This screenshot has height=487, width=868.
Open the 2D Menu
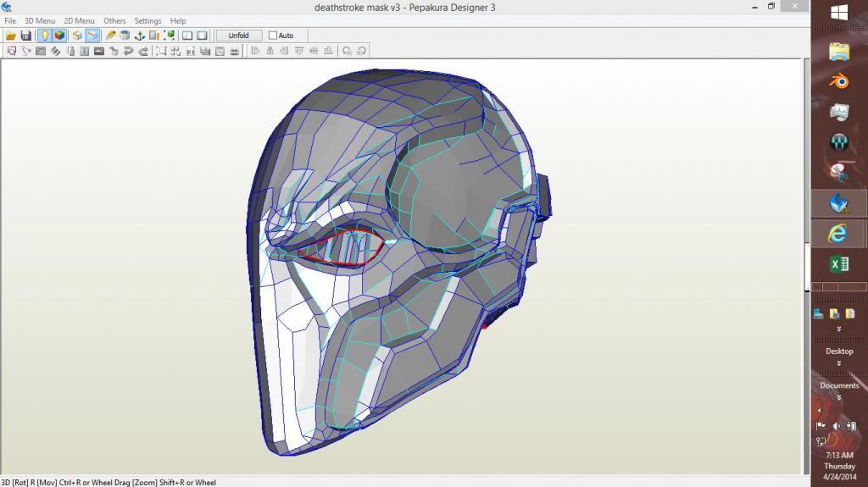click(x=79, y=20)
